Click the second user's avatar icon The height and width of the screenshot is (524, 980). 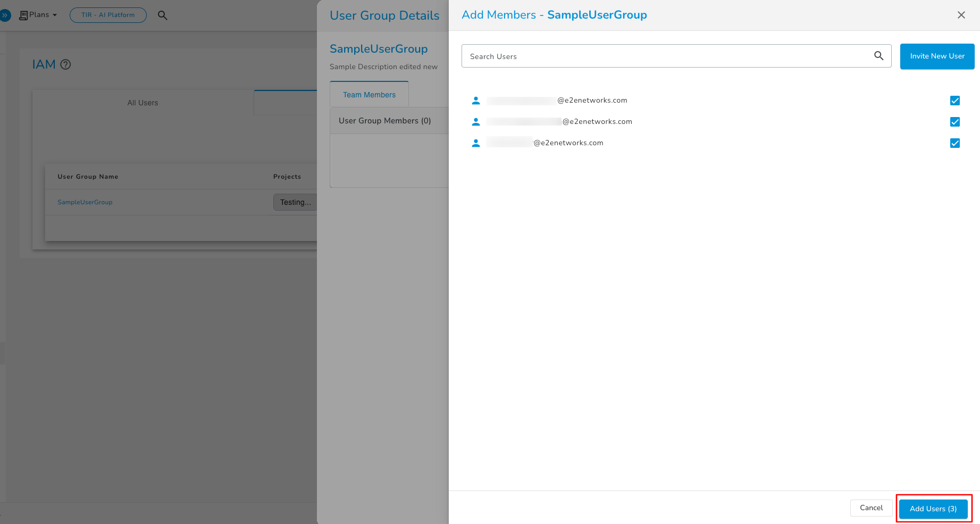point(476,122)
